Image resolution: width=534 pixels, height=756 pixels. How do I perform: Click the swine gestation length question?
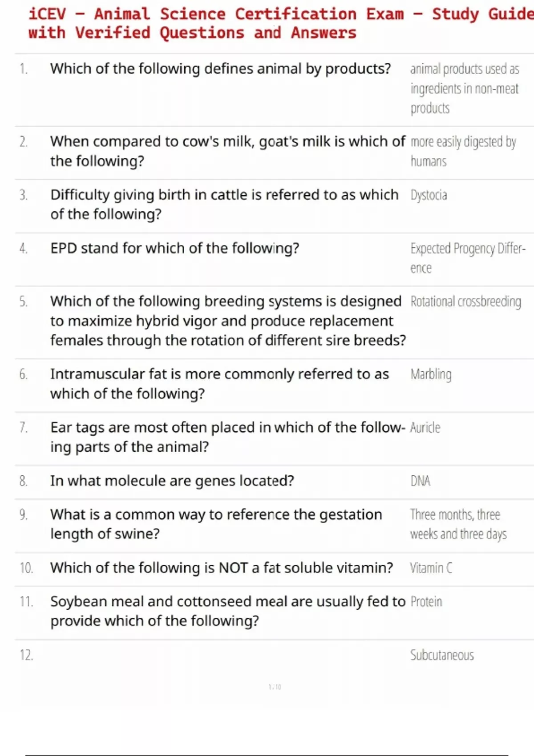point(216,524)
